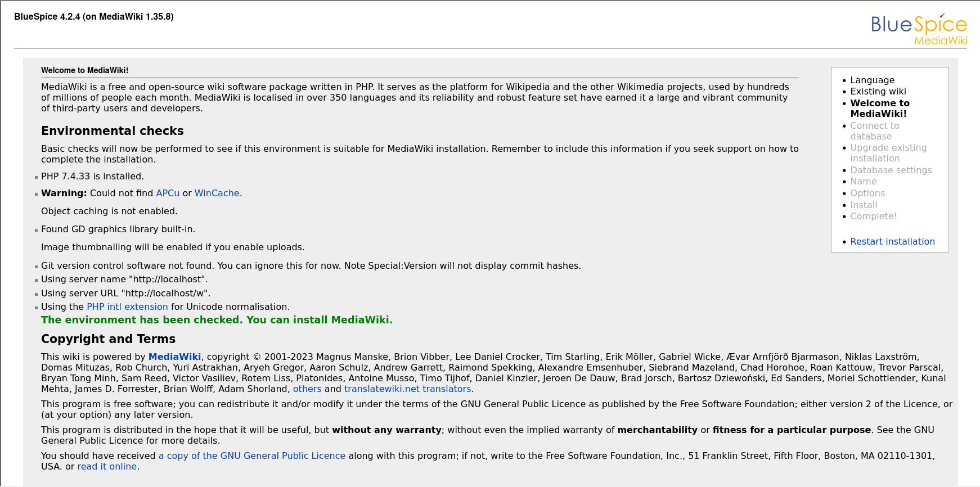The height and width of the screenshot is (487, 980).
Task: Select 'Name' sidebar step
Action: [x=863, y=181]
